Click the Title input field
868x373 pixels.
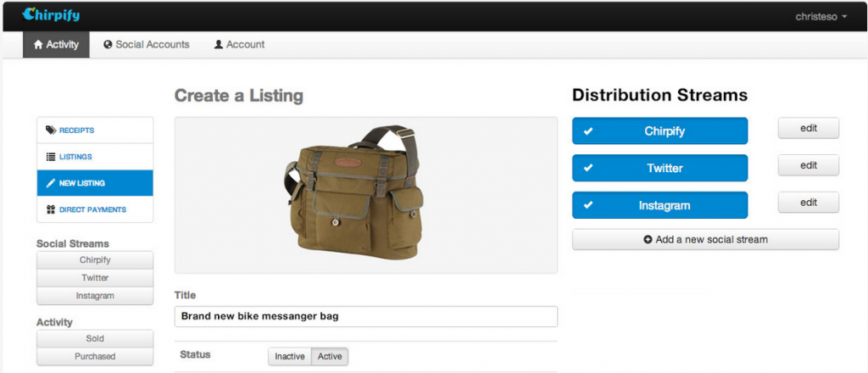coord(366,317)
